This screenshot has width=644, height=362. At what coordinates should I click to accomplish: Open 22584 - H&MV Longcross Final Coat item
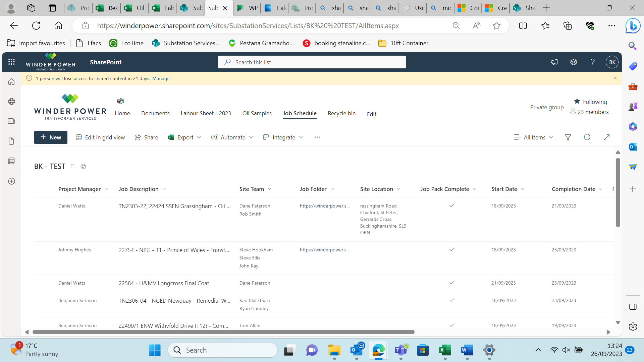pos(164,283)
